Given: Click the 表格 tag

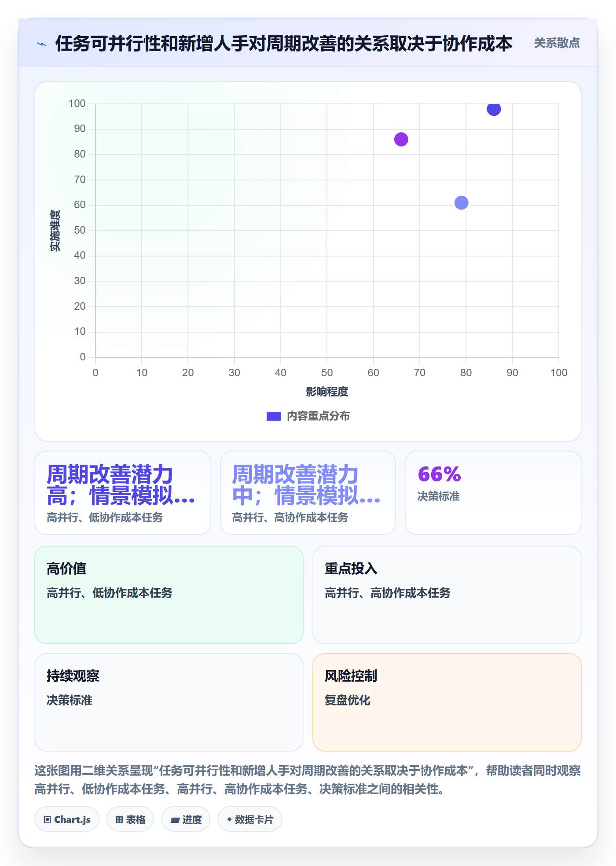Looking at the screenshot, I should pos(130,819).
